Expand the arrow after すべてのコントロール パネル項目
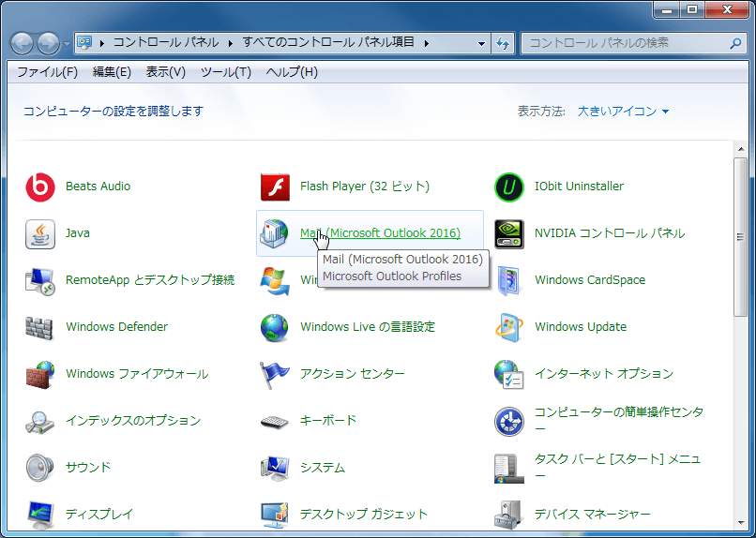756x538 pixels. pos(427,43)
